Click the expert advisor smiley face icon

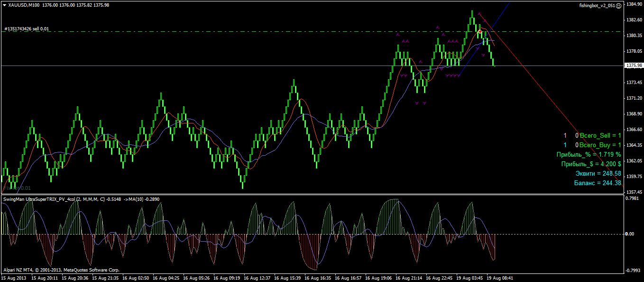(x=618, y=5)
